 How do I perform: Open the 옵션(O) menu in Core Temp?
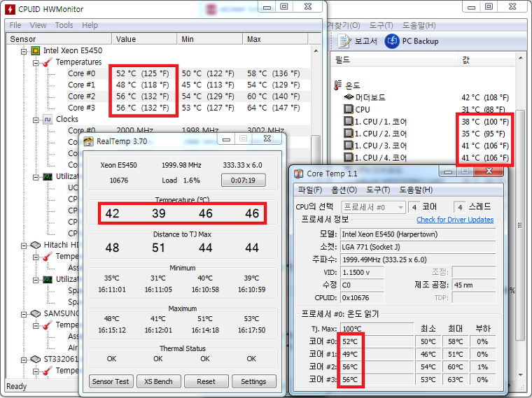344,190
